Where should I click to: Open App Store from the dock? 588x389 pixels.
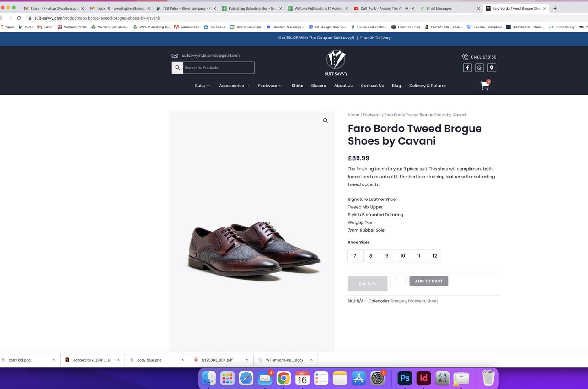tap(358, 378)
